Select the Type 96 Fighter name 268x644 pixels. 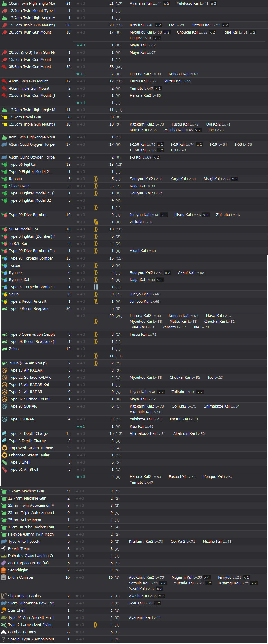tap(22, 165)
